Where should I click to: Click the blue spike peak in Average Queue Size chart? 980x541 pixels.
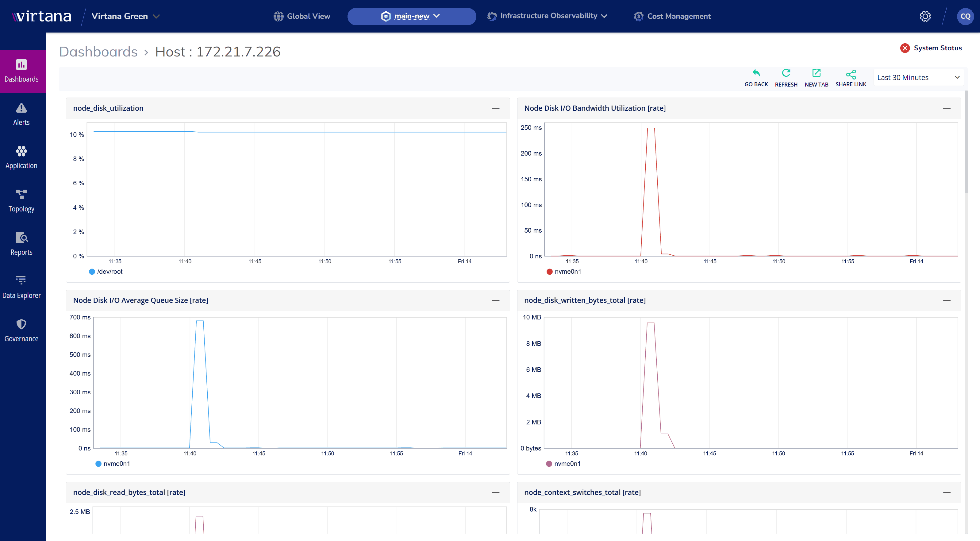[199, 321]
